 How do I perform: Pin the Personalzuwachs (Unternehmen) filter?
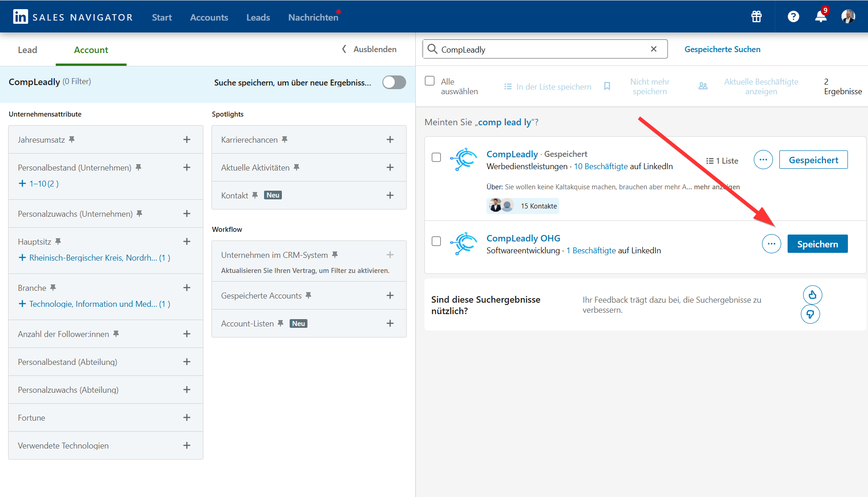pyautogui.click(x=139, y=214)
